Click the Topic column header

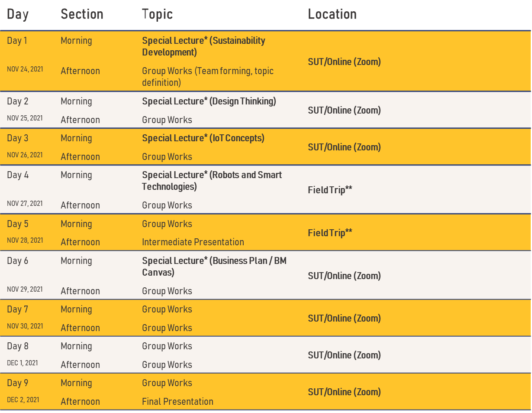(157, 14)
